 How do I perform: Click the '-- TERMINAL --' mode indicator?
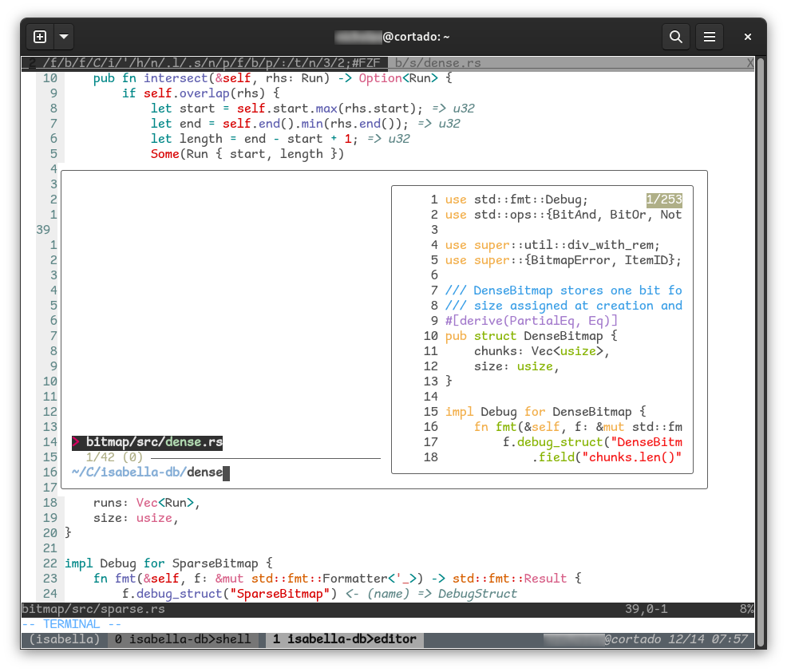[72, 624]
